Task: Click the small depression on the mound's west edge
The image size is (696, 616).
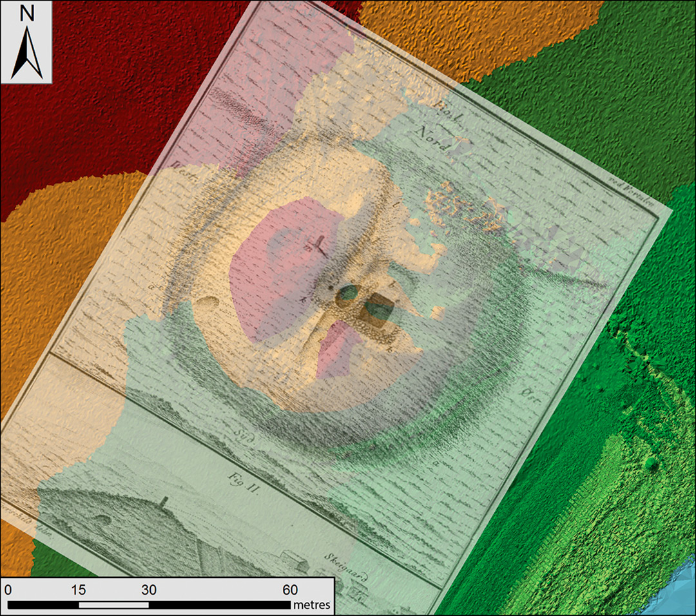Action: 210,300
